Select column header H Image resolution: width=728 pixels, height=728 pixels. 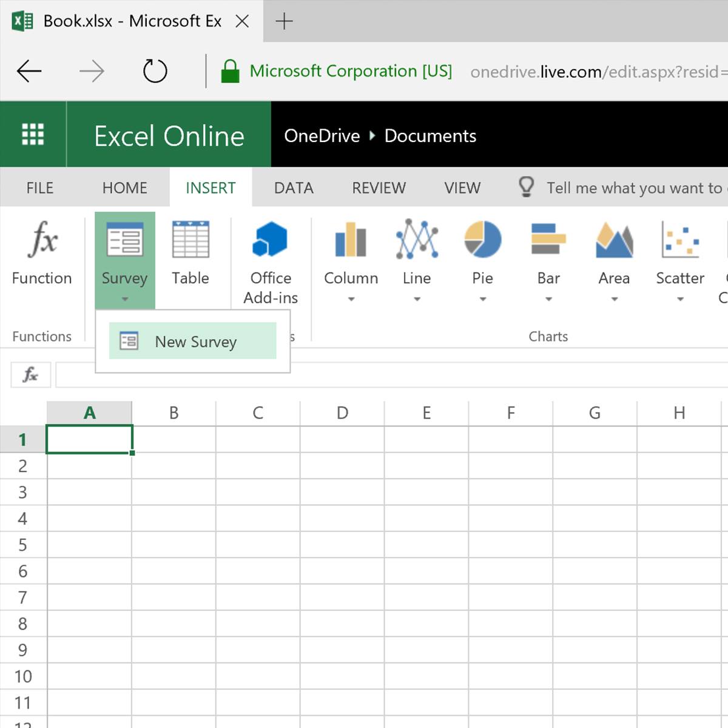click(x=679, y=413)
